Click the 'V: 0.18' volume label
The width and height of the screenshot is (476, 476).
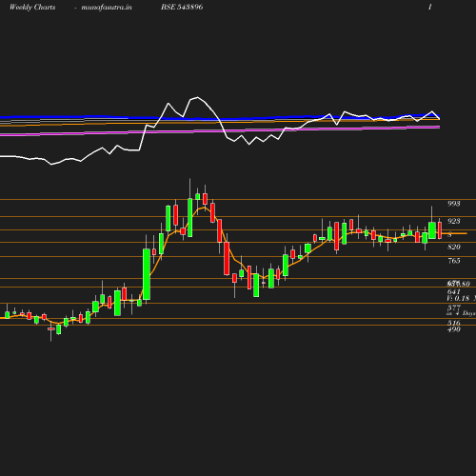click(x=458, y=298)
